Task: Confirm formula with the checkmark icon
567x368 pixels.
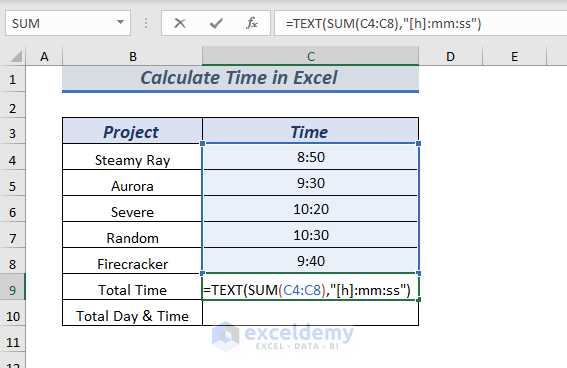Action: (x=216, y=23)
